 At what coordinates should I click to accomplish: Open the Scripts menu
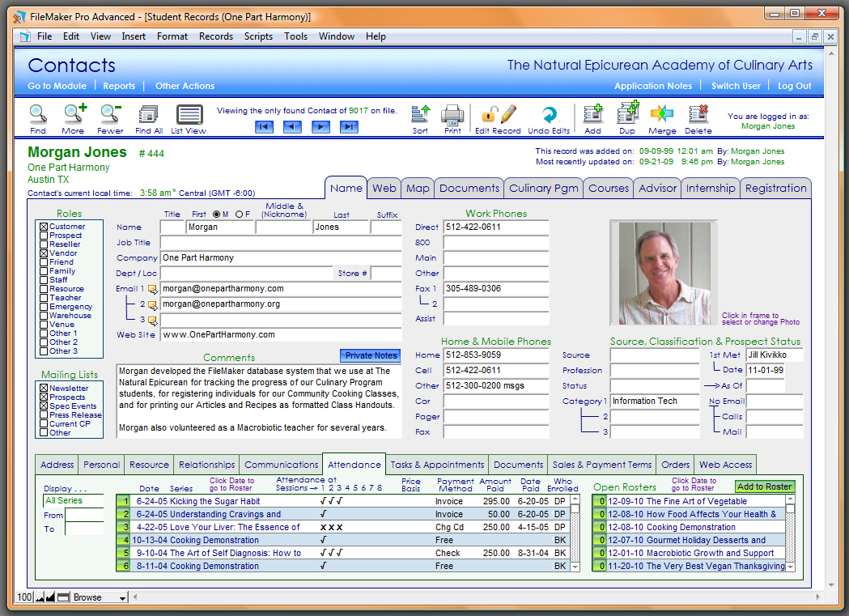click(258, 36)
